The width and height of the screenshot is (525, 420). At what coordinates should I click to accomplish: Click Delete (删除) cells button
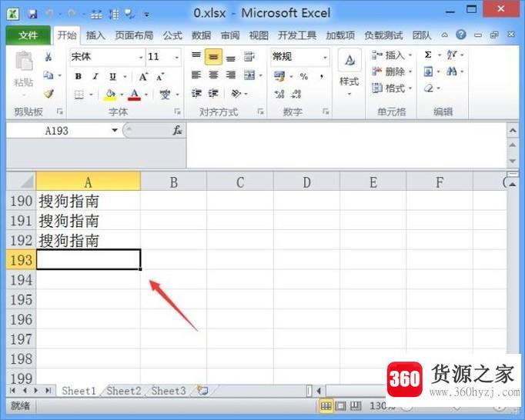(x=391, y=72)
